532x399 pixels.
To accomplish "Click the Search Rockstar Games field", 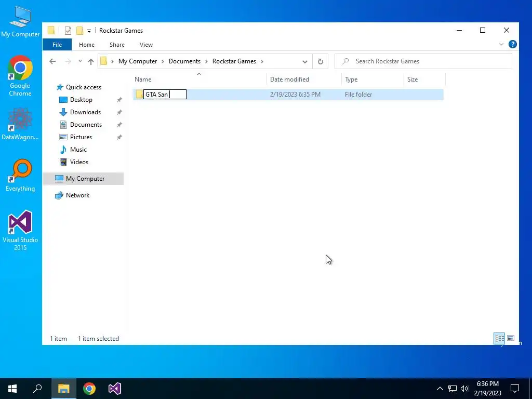I will 423,61.
